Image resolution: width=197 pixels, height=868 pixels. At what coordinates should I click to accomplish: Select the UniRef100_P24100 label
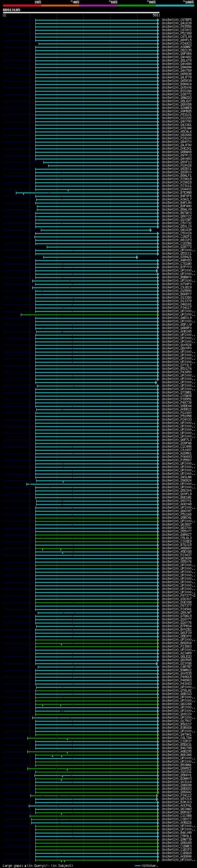pyautogui.click(x=176, y=138)
